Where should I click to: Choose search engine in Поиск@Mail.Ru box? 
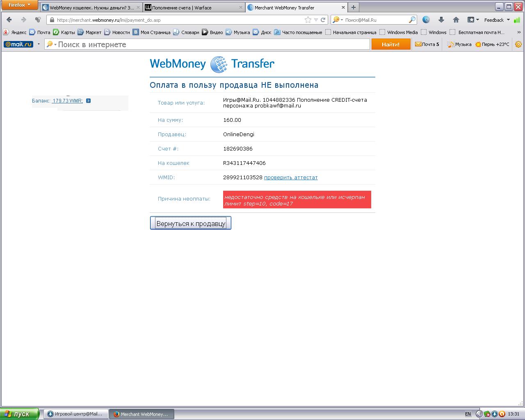tap(338, 20)
